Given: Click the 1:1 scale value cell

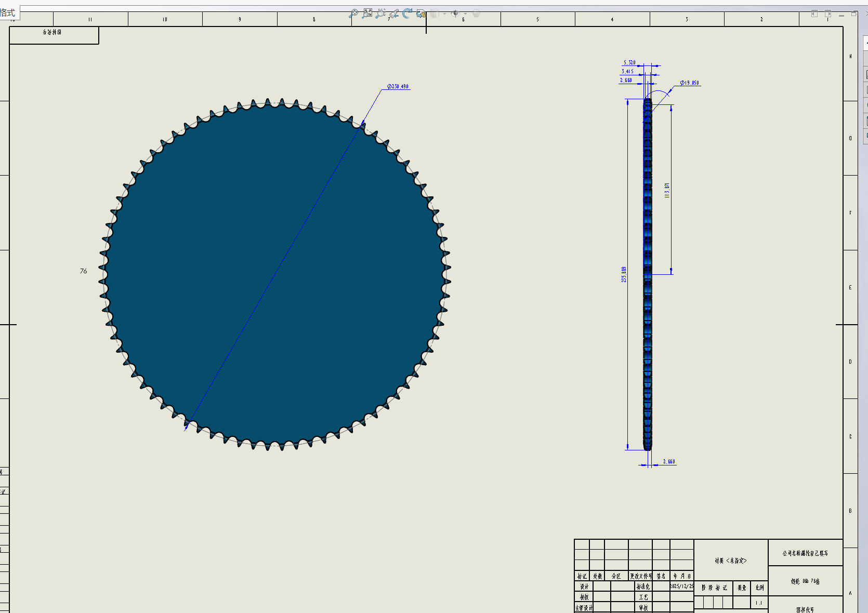Looking at the screenshot, I should point(759,603).
